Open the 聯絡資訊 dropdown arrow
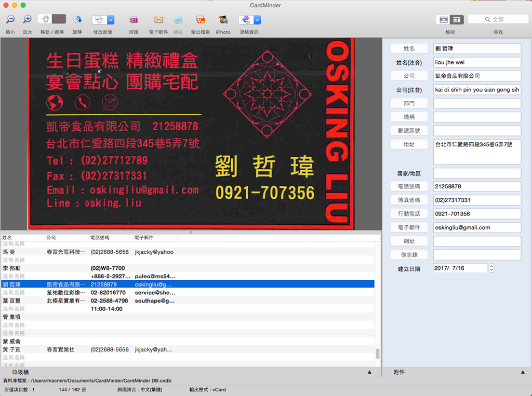Screen dimensions: 532x396 click(257, 20)
